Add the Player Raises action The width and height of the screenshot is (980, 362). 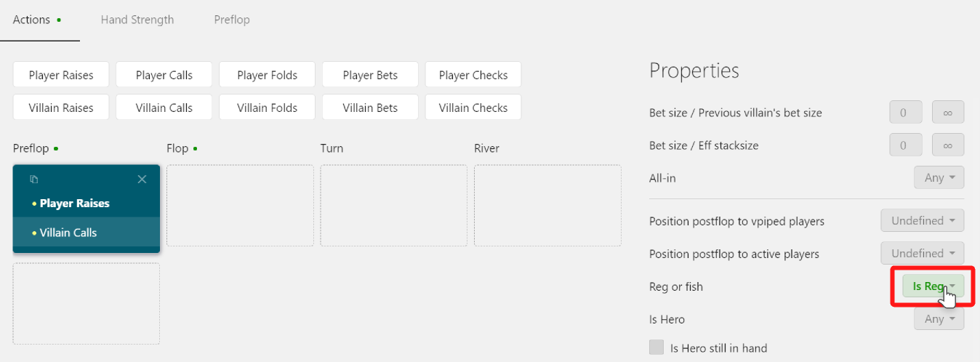tap(61, 75)
